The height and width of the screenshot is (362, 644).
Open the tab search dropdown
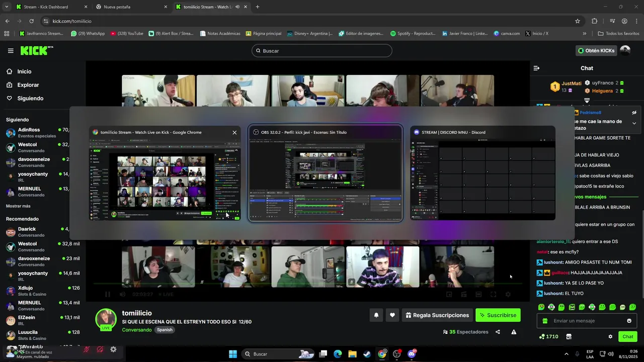tap(7, 7)
